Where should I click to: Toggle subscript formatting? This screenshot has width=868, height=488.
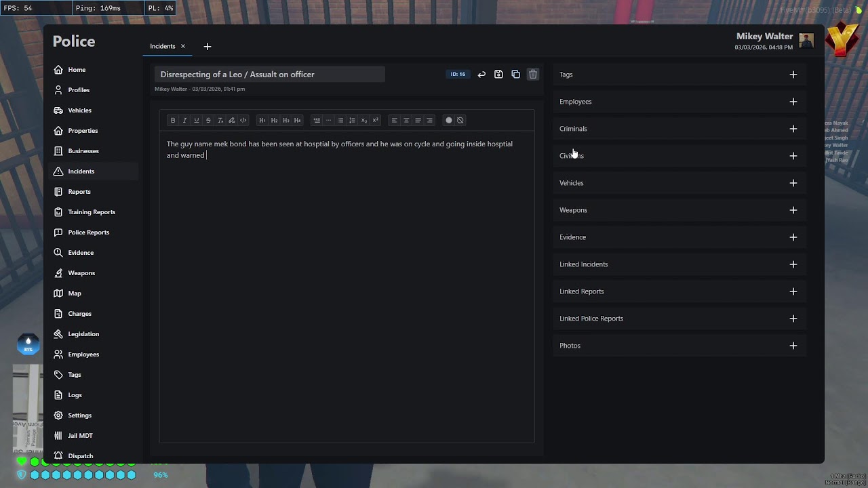[363, 120]
